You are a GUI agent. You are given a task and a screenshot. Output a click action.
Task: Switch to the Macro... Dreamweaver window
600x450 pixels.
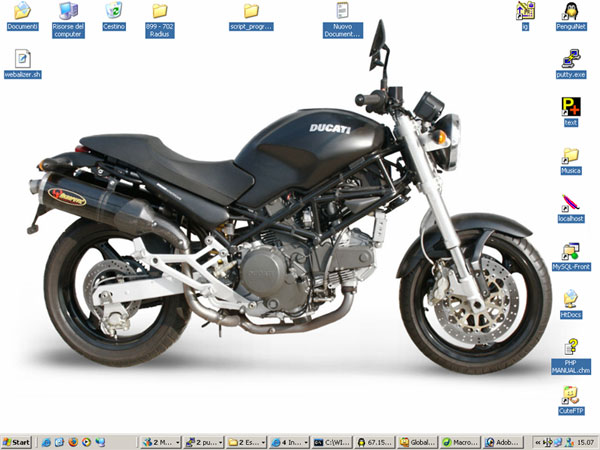tap(461, 443)
